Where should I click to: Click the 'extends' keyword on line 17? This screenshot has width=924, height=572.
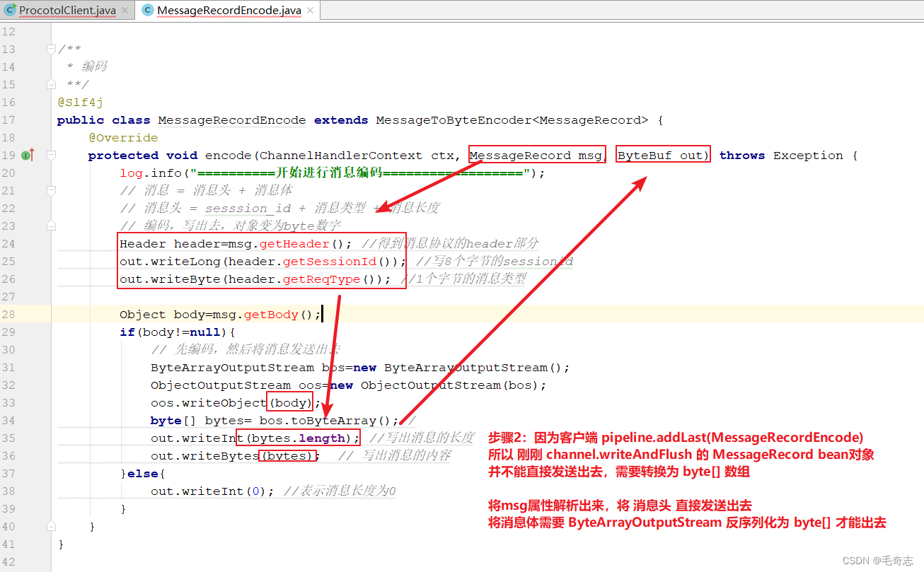coord(341,119)
